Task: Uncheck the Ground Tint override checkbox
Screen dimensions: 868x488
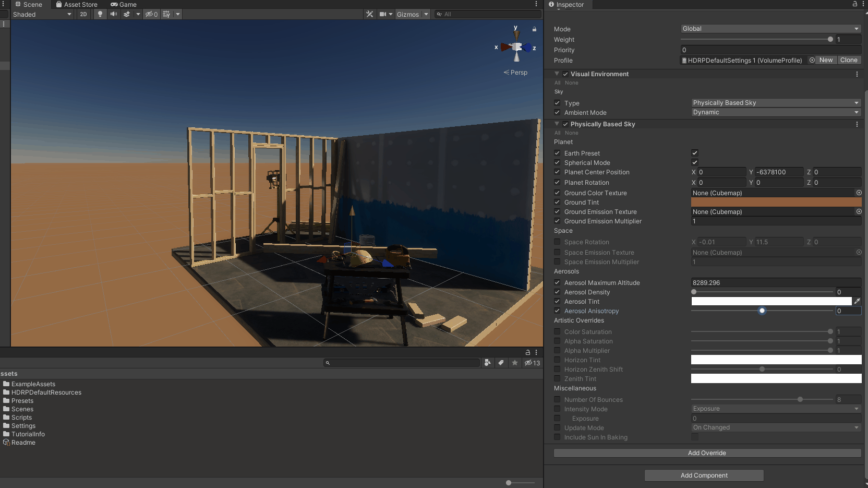Action: [557, 202]
